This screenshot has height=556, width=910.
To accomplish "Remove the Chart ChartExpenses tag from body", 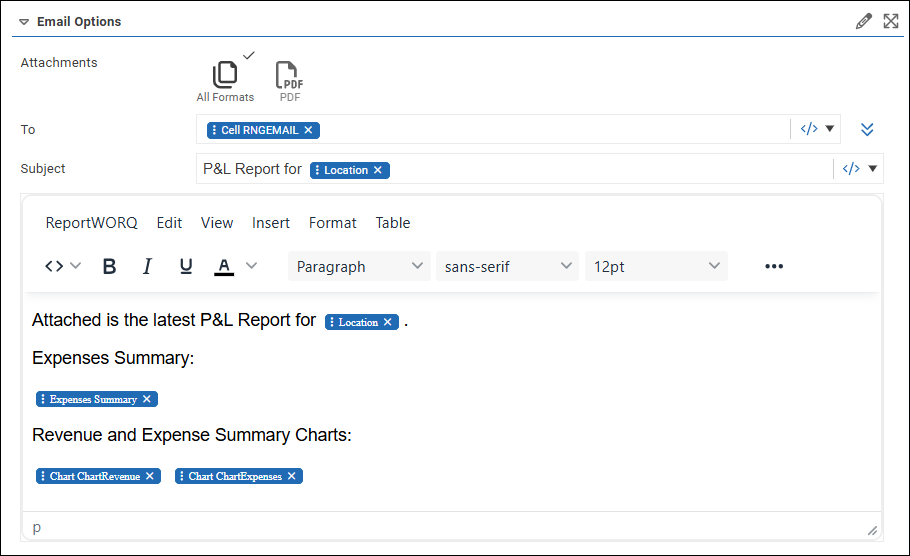I will (x=292, y=476).
